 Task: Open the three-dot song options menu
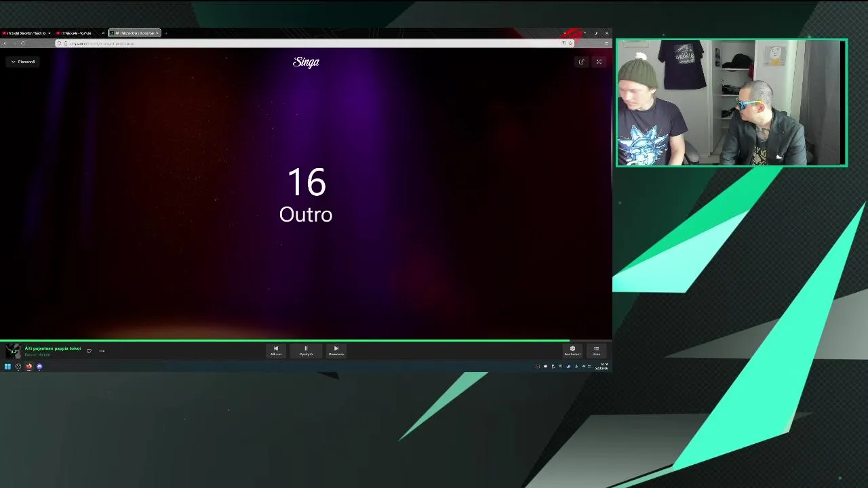click(102, 351)
